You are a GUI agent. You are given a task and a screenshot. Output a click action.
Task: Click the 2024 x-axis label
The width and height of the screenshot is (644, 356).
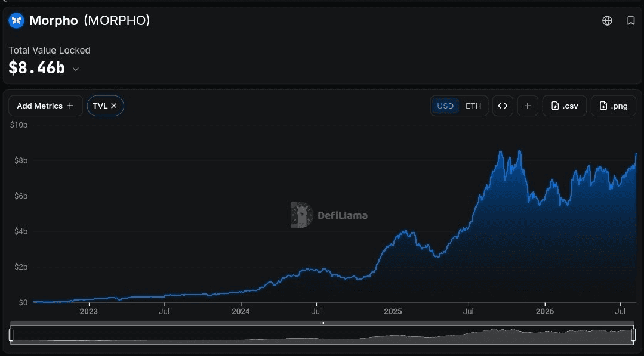pyautogui.click(x=241, y=312)
